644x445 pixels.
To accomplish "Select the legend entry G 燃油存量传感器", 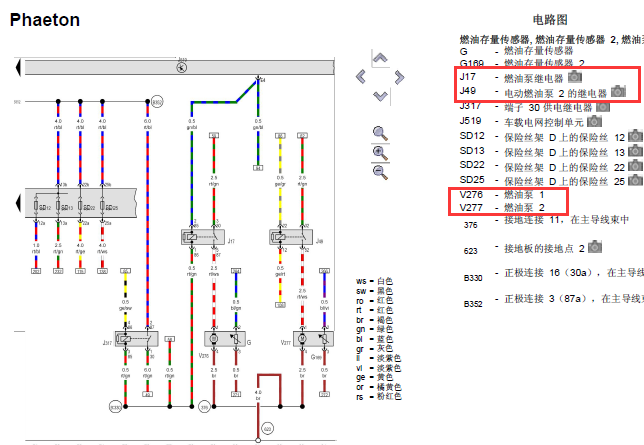I will (x=516, y=51).
